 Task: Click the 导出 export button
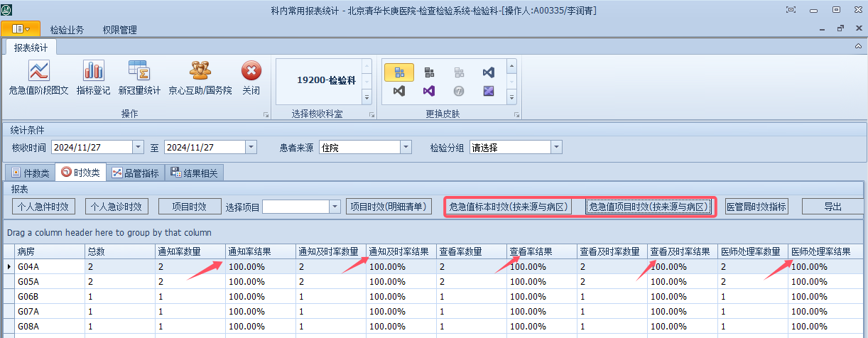[x=832, y=207]
